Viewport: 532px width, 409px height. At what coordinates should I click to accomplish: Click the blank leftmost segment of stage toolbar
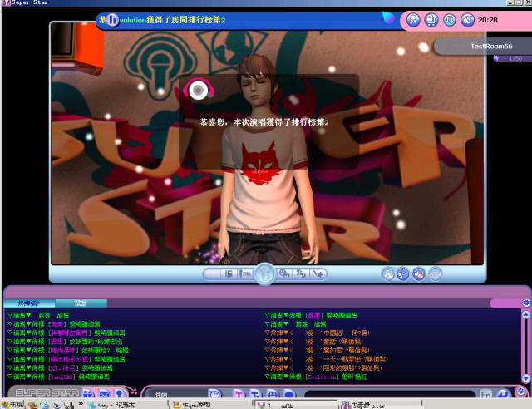coord(212,273)
